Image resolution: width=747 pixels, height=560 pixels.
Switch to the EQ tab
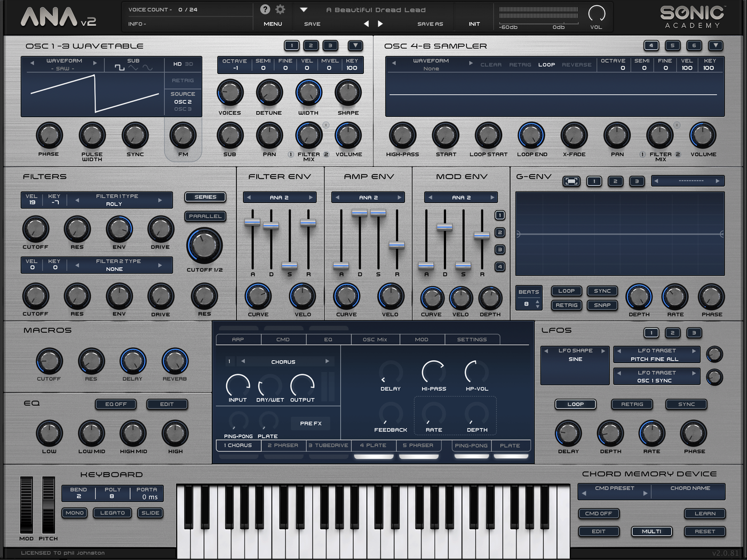pyautogui.click(x=328, y=339)
